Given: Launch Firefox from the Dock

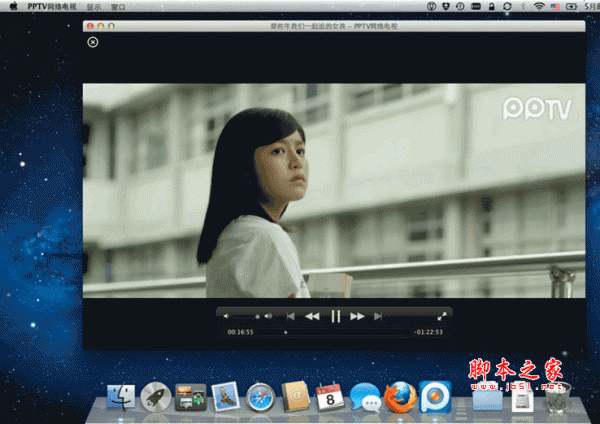Looking at the screenshot, I should (400, 397).
